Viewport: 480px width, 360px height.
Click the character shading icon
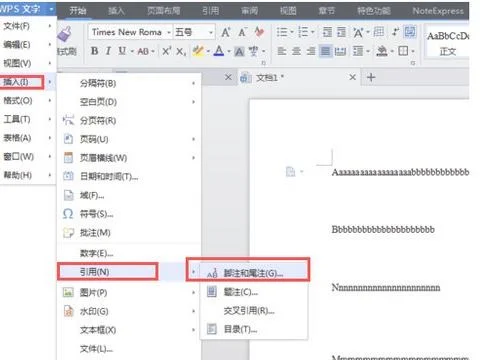tap(239, 51)
